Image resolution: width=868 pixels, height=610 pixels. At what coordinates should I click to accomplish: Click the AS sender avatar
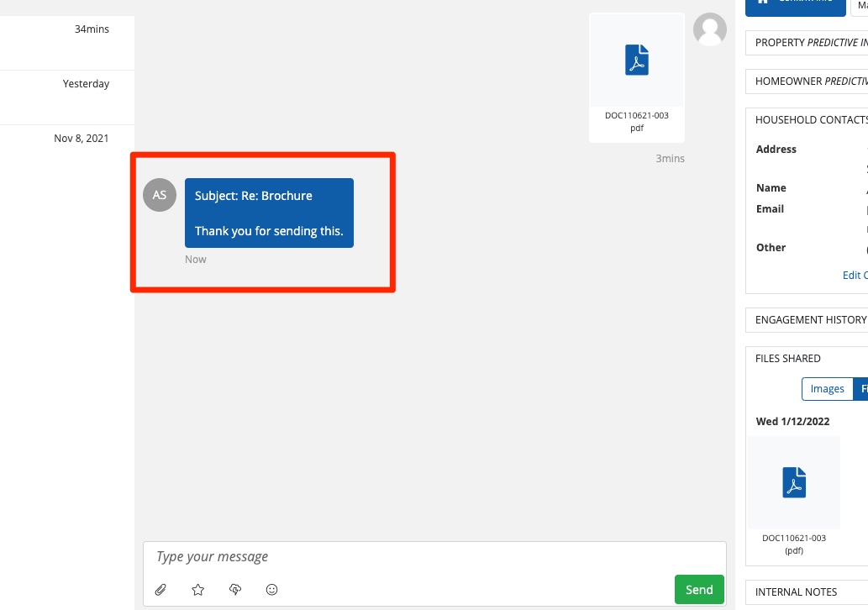pyautogui.click(x=160, y=195)
